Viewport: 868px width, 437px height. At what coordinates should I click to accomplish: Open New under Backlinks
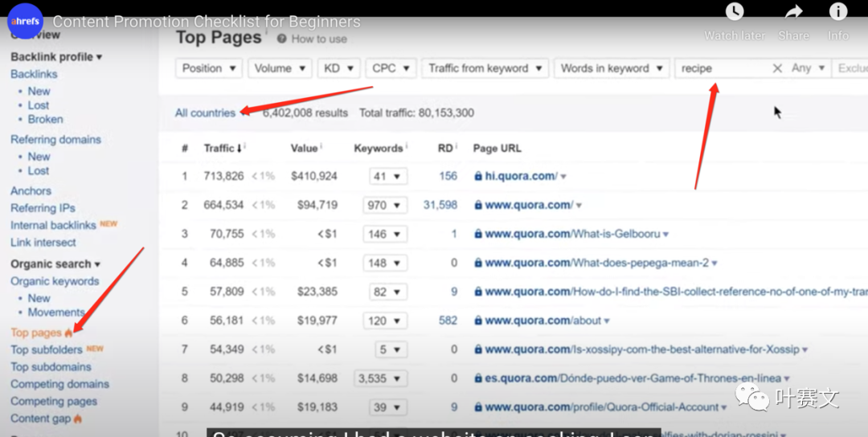(39, 92)
